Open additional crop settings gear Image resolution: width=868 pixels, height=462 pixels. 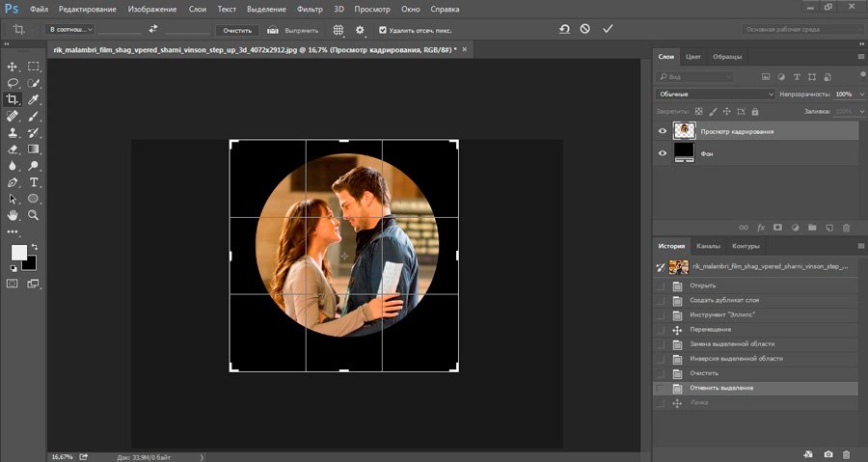click(360, 30)
